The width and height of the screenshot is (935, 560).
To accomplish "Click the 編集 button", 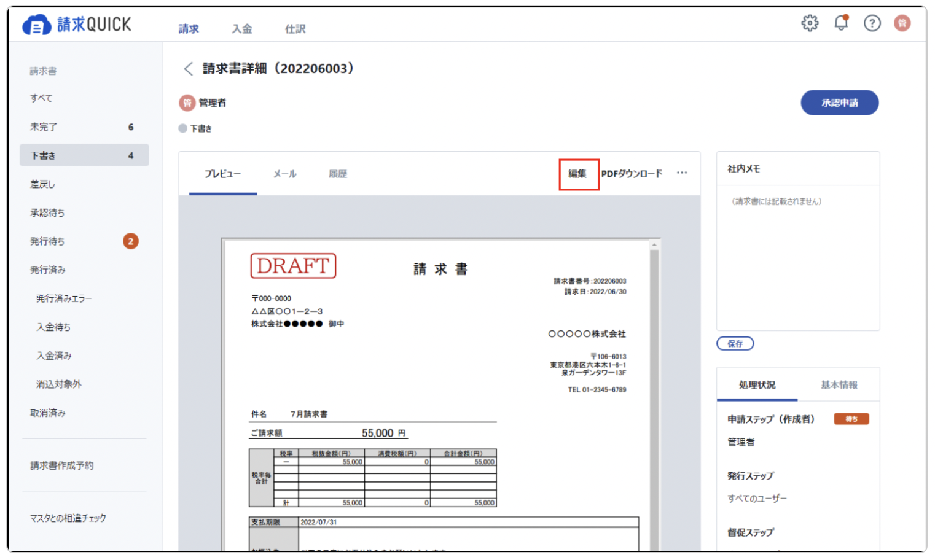I will click(578, 174).
